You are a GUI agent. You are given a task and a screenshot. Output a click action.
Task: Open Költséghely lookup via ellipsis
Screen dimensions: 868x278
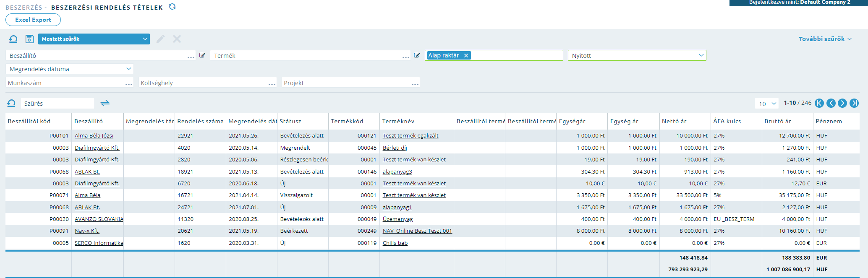pos(272,84)
